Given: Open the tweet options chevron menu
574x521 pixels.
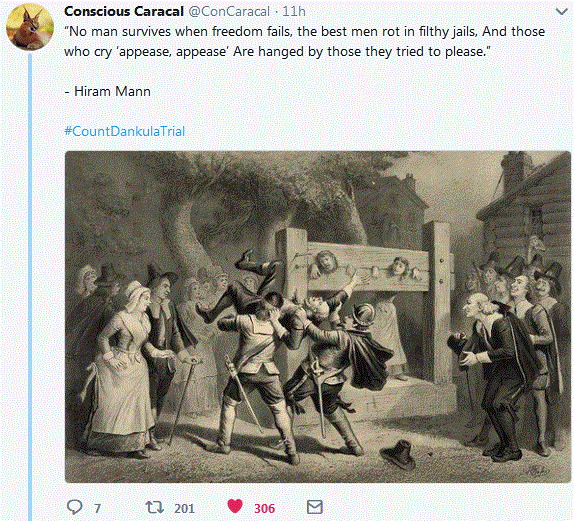Looking at the screenshot, I should (562, 11).
